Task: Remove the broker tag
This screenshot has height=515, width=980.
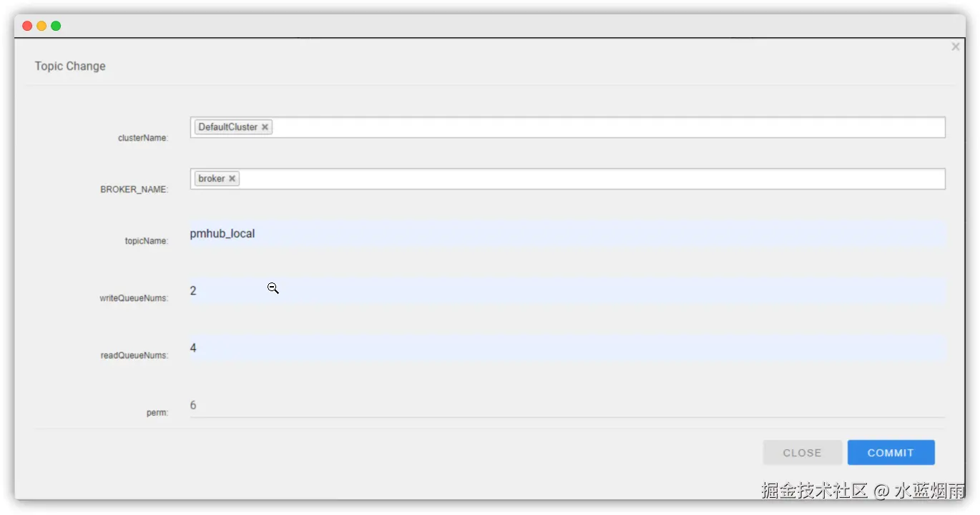Action: click(x=232, y=179)
